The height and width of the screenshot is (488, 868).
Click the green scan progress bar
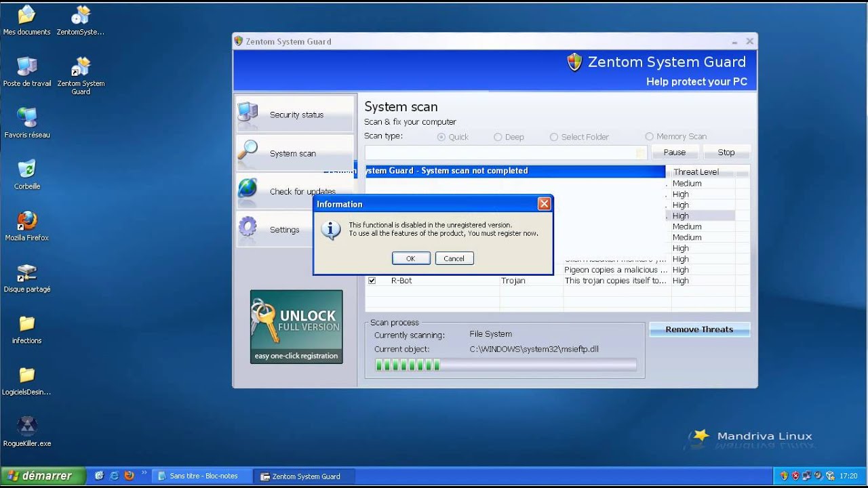505,365
